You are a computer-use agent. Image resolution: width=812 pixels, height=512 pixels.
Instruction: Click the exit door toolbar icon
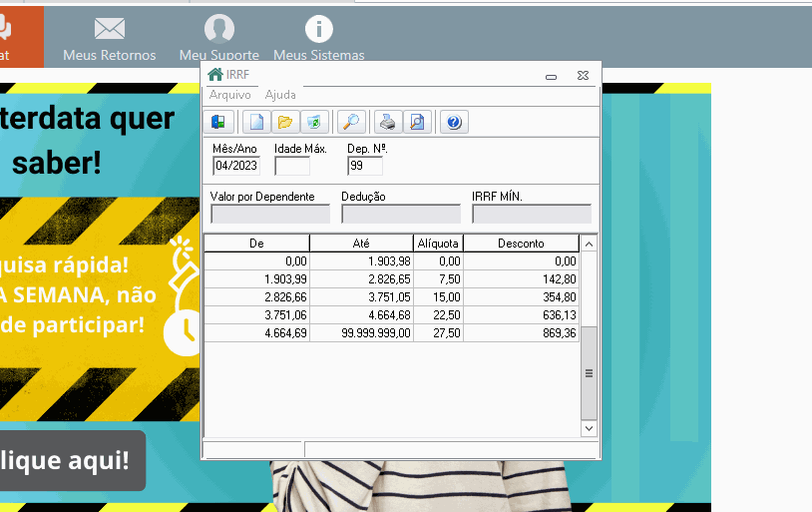coord(218,123)
